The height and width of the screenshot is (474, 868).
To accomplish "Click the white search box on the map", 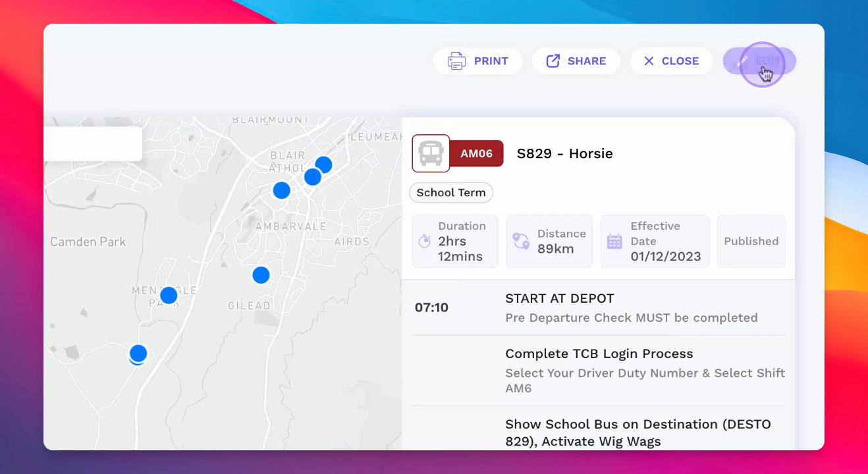I will (x=93, y=144).
